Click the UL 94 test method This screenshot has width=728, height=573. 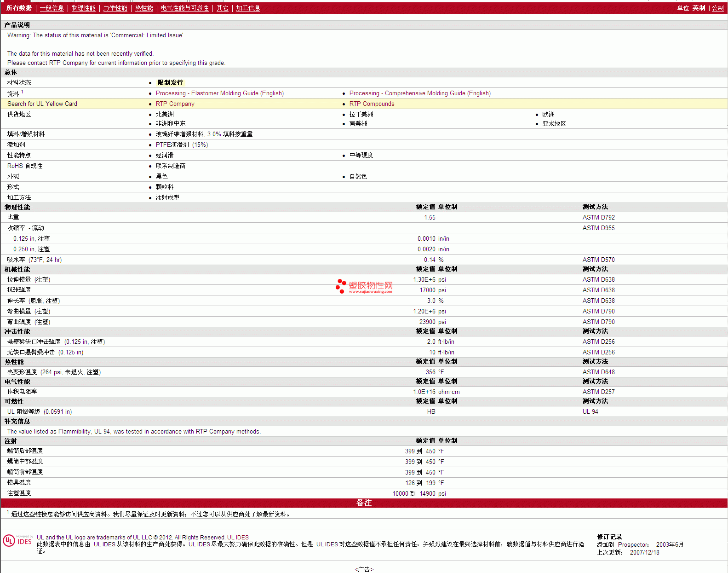tap(590, 411)
